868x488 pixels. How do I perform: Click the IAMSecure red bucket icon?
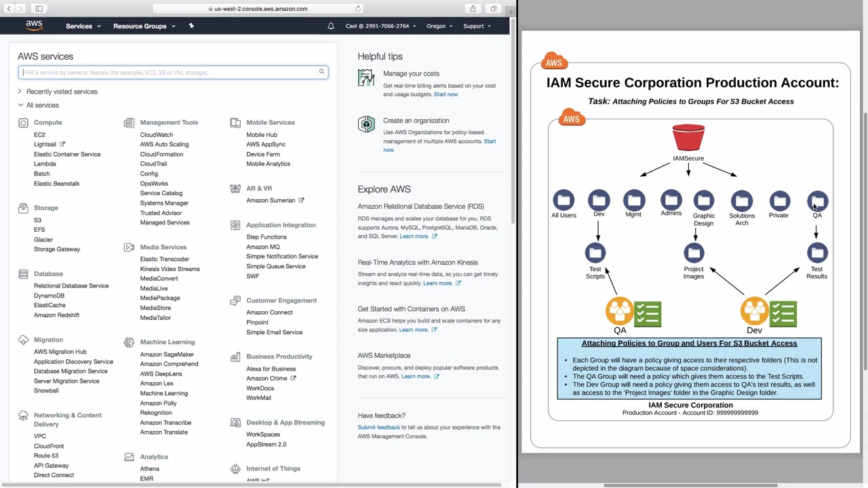click(688, 138)
